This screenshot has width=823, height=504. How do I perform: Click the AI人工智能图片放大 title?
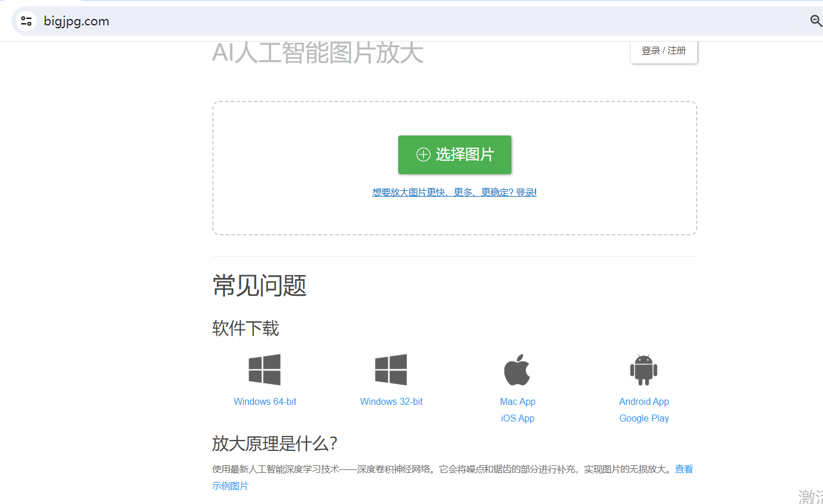[x=317, y=52]
